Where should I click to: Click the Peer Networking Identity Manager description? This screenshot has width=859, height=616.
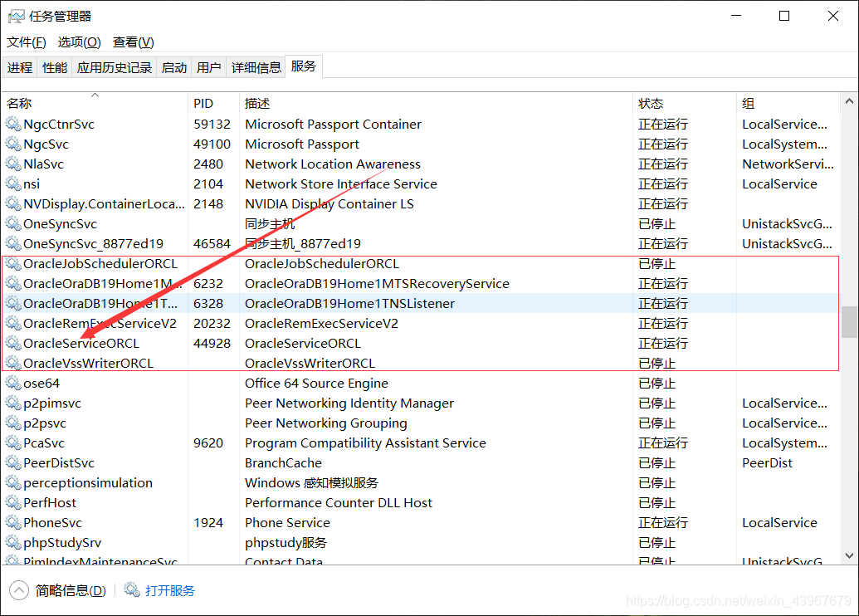click(349, 403)
